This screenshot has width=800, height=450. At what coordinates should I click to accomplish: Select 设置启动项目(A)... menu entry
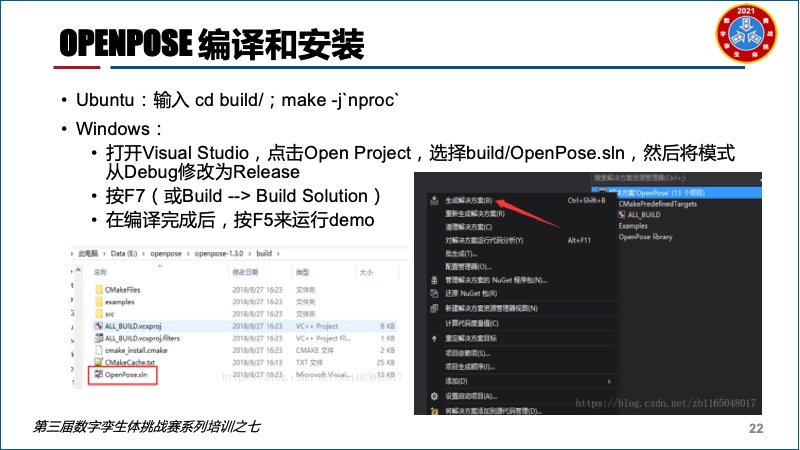tap(470, 396)
